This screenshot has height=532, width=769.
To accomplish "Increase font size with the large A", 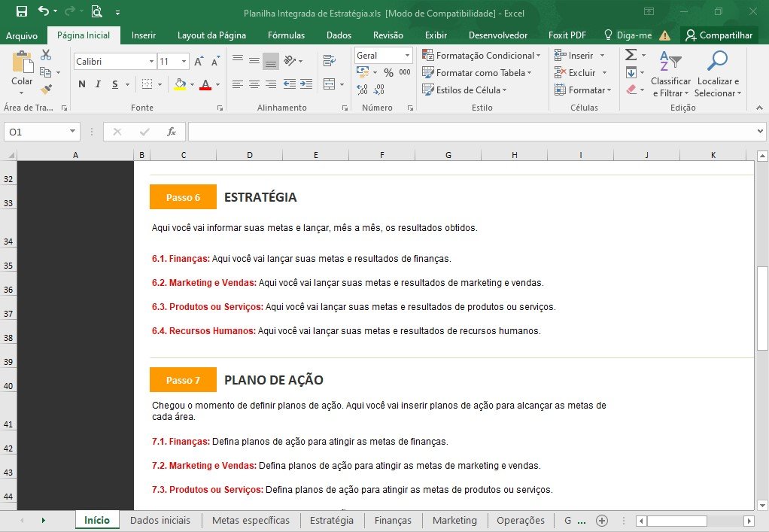I will 199,61.
